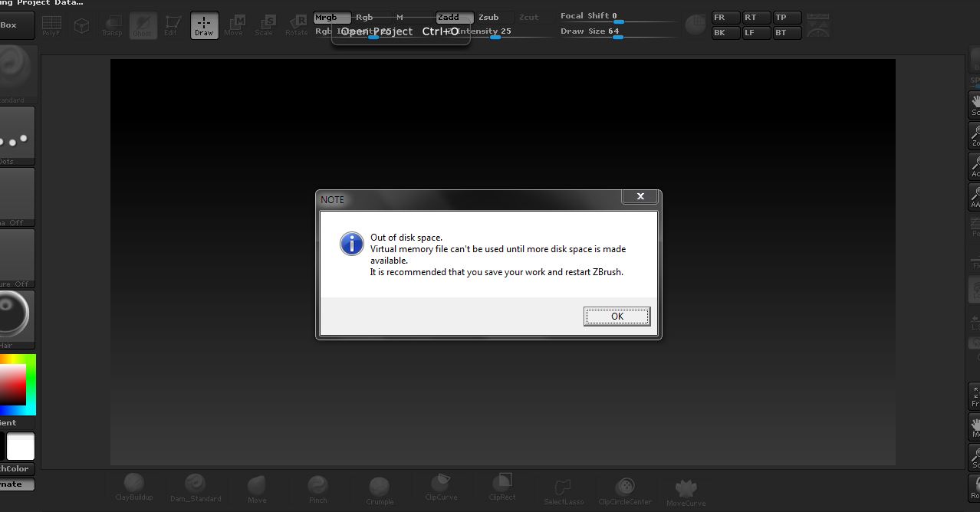Viewport: 980px width, 512px height.
Task: Select the Crumple brush
Action: pos(380,491)
